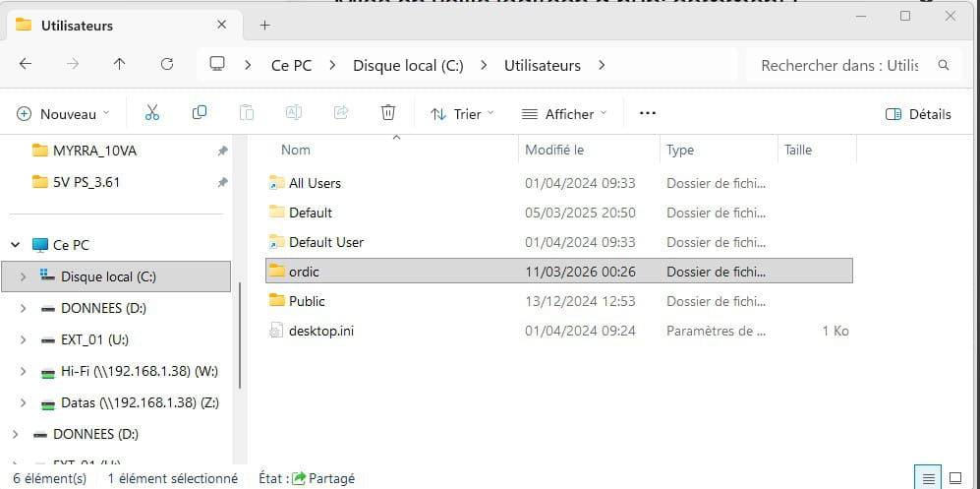This screenshot has width=980, height=489.
Task: Click the Refresh icon in navigation bar
Action: click(x=167, y=65)
